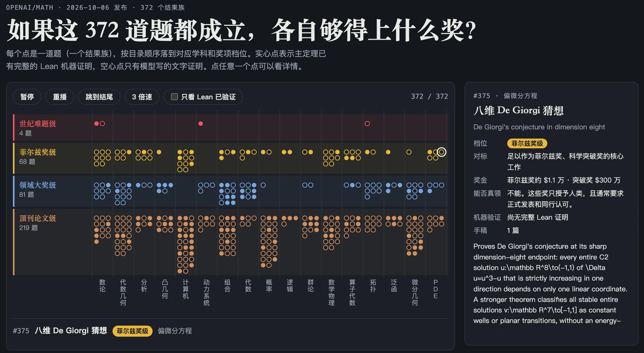
Task: Click the 顶刊论文级 row label
Action: pos(38,218)
